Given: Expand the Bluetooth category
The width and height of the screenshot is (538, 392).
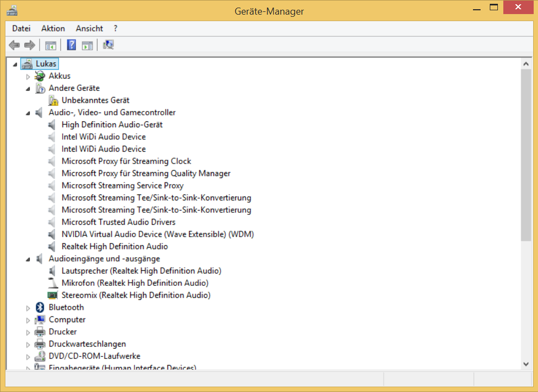Looking at the screenshot, I should [x=28, y=308].
